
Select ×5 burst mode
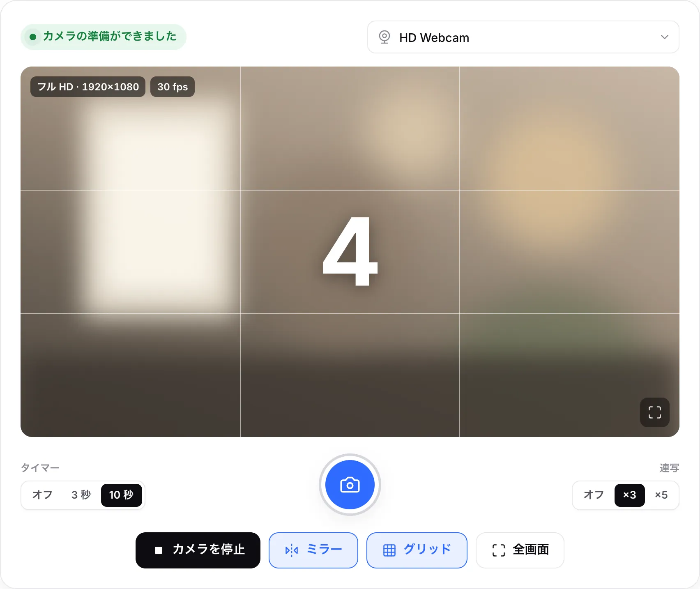661,495
